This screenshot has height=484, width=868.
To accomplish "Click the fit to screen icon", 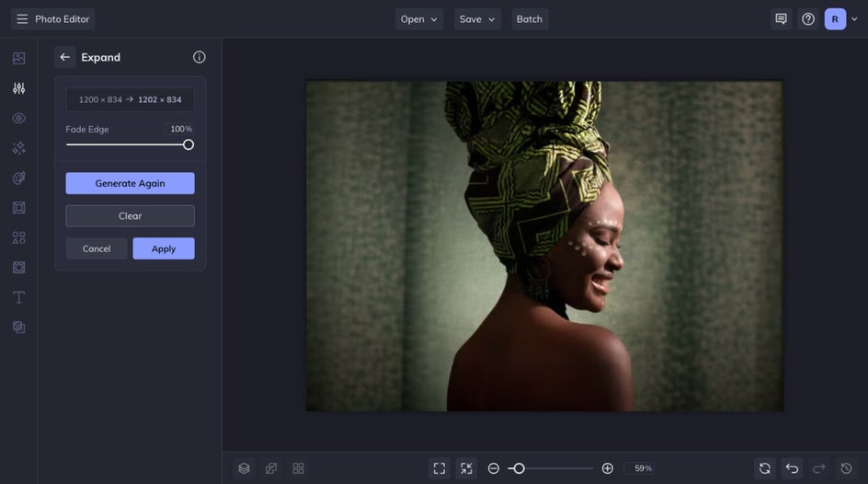I will (440, 468).
